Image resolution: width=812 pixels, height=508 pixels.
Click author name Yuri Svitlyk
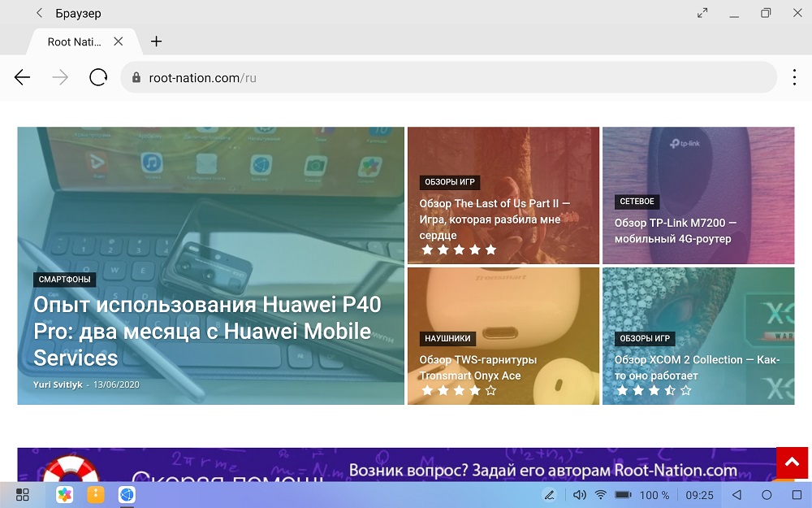[58, 384]
